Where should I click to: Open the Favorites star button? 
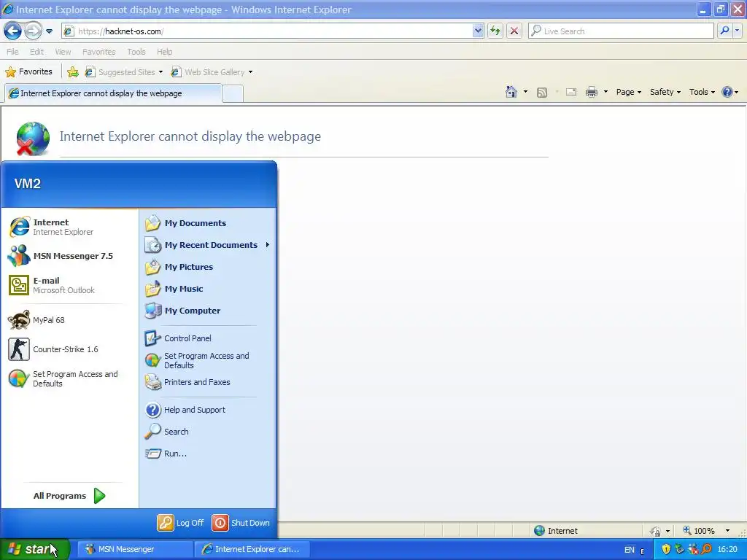pyautogui.click(x=28, y=72)
